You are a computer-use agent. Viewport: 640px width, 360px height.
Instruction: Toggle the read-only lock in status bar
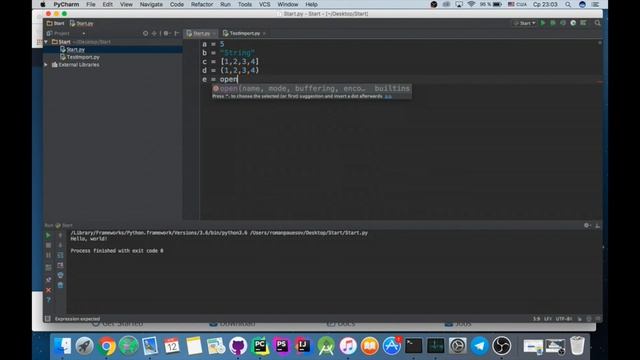tap(580, 319)
